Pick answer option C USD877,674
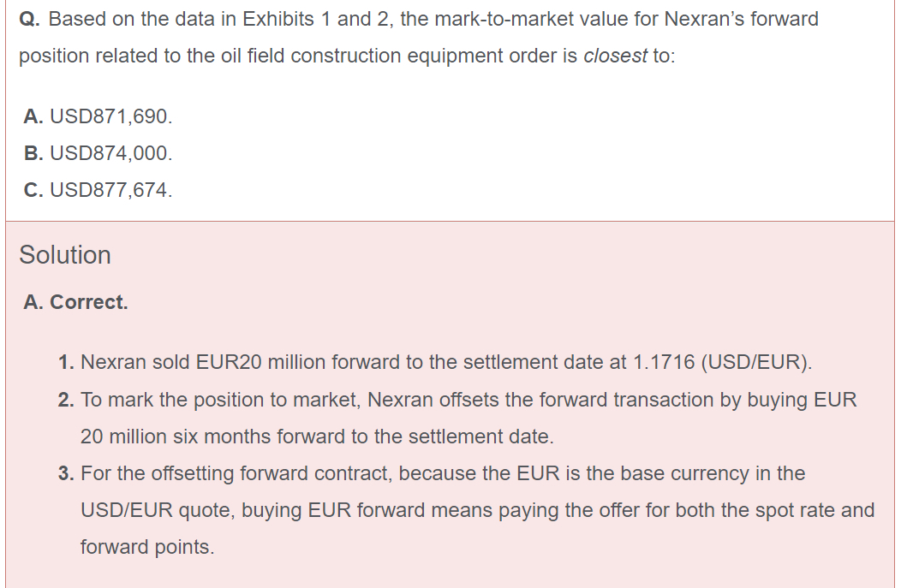 [98, 190]
